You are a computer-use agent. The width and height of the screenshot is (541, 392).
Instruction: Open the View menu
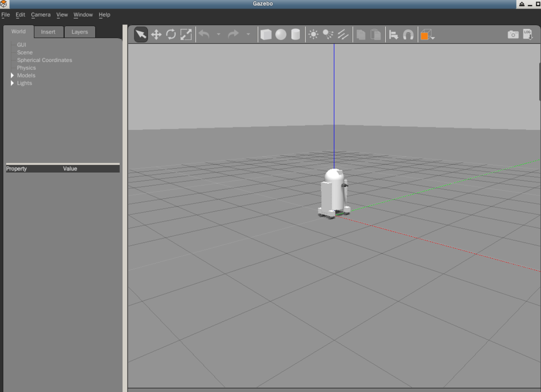pos(62,15)
